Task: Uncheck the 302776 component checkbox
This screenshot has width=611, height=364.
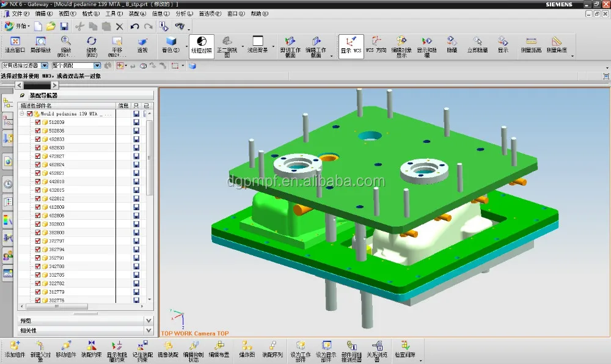Action: [x=38, y=300]
